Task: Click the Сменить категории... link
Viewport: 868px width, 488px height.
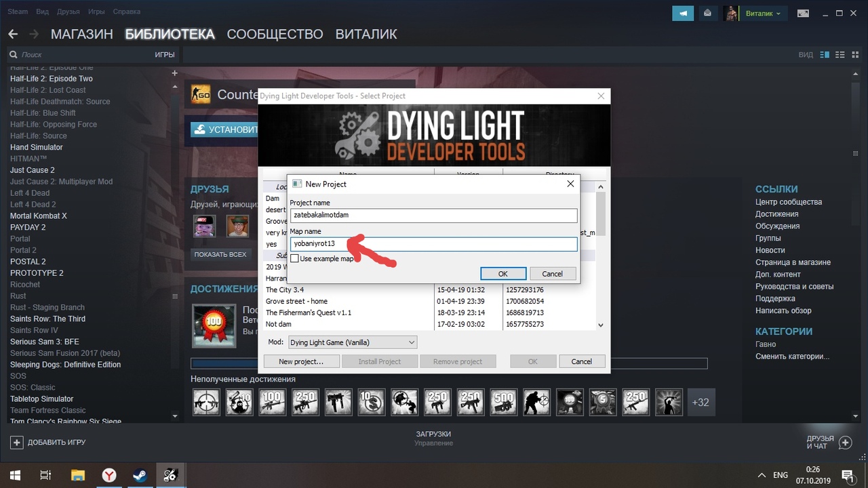Action: click(792, 357)
